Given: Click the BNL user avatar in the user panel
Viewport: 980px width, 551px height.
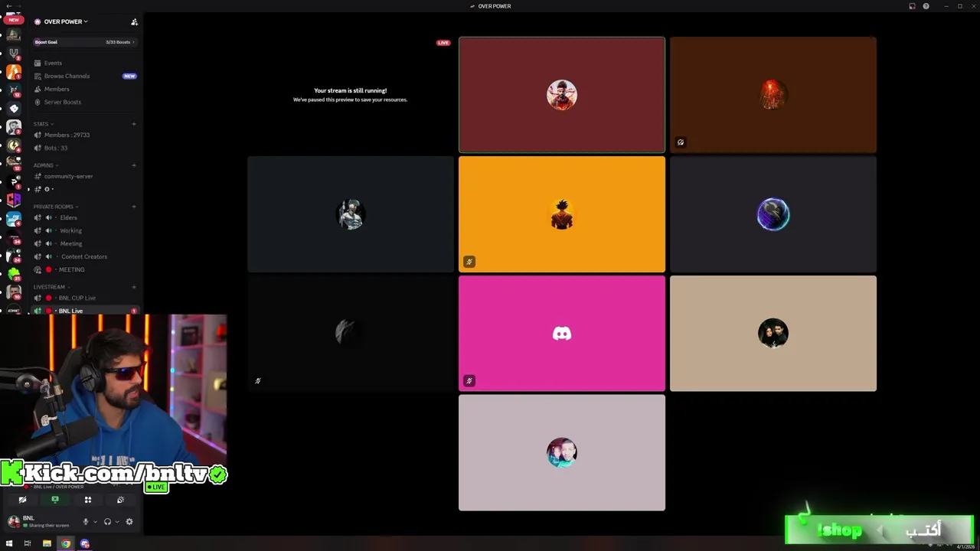Looking at the screenshot, I should click(13, 521).
